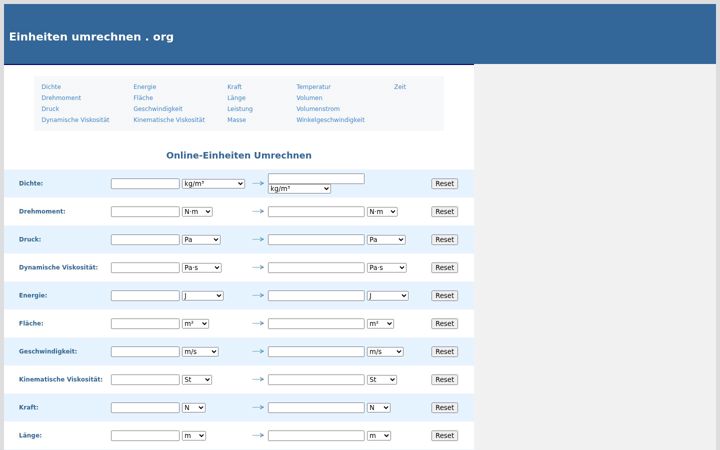Open the Länge source unit dropdown

tap(194, 436)
